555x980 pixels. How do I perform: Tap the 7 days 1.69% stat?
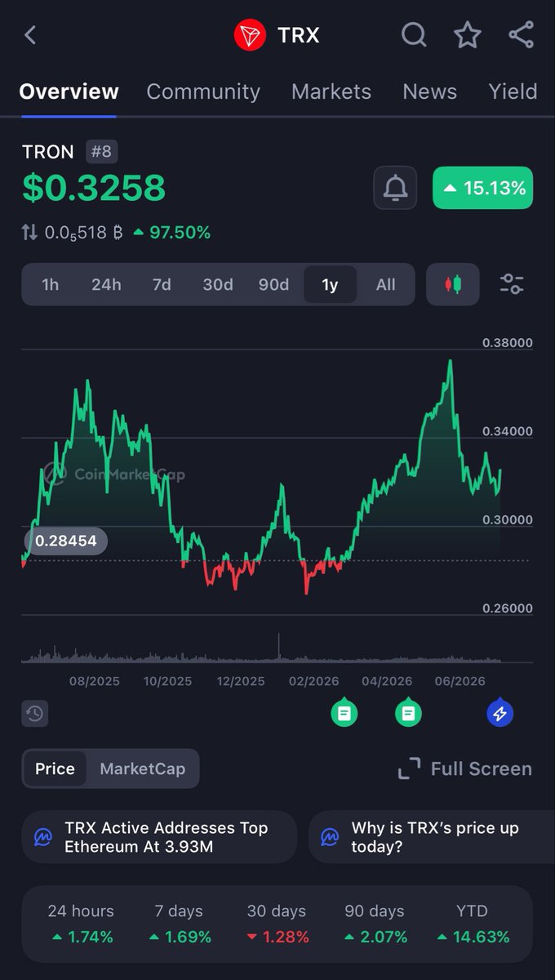click(x=179, y=924)
